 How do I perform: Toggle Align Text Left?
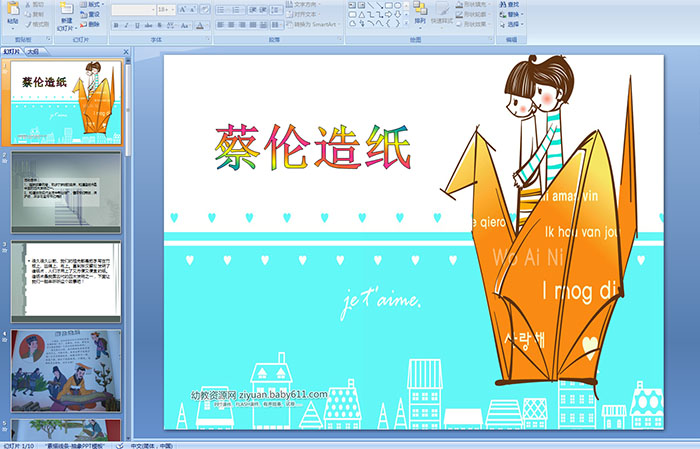[x=221, y=25]
